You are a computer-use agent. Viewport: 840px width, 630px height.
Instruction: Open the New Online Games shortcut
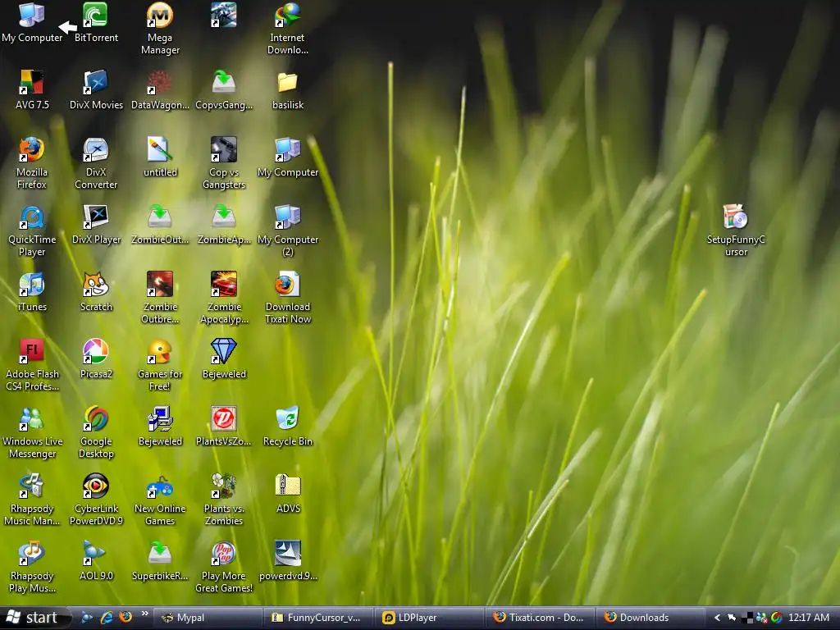(x=160, y=500)
